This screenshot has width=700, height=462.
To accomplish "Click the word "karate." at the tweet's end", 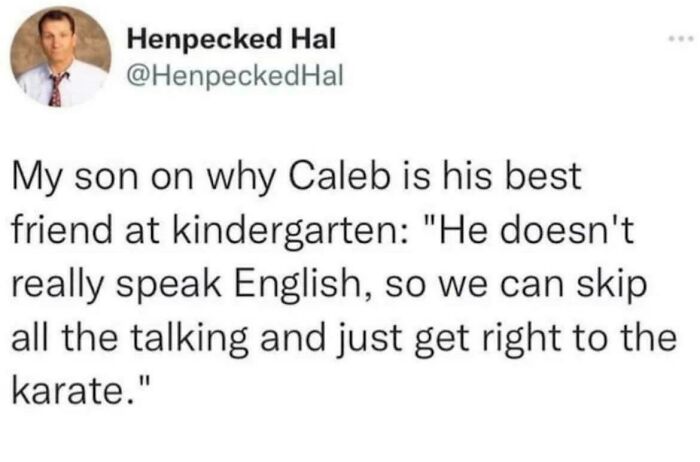I will [69, 385].
